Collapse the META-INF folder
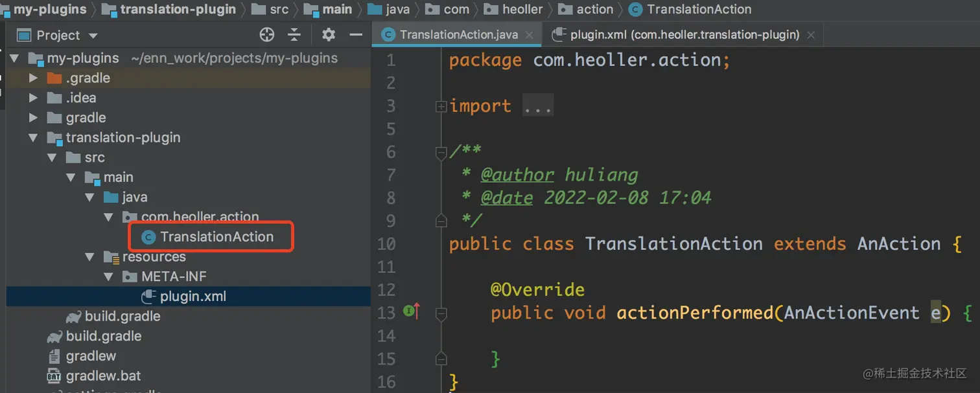This screenshot has width=980, height=393. [x=109, y=276]
